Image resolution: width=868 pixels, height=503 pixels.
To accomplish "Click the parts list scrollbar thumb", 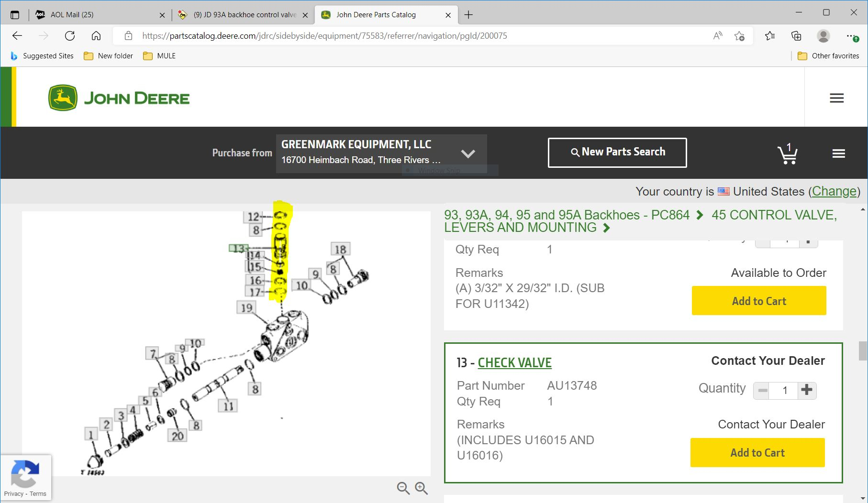I will click(x=863, y=350).
